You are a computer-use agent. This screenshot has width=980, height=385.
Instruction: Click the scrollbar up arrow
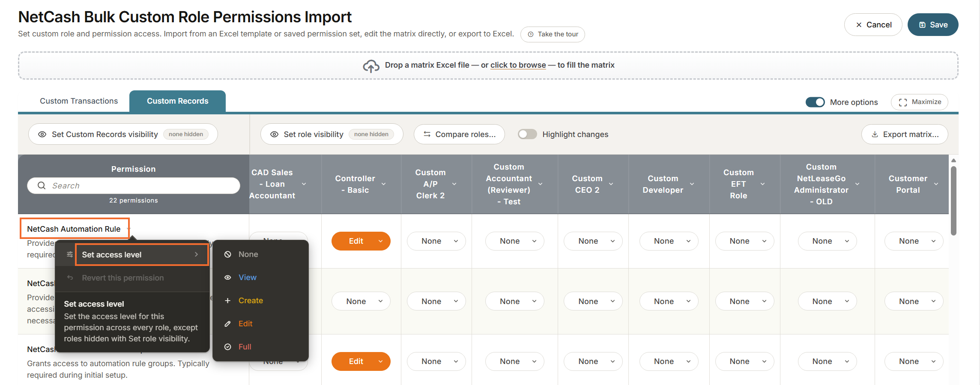[953, 161]
